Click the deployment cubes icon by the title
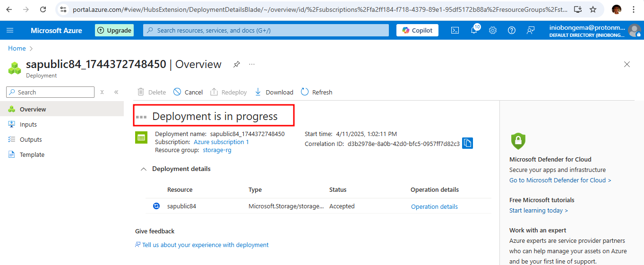 tap(15, 68)
